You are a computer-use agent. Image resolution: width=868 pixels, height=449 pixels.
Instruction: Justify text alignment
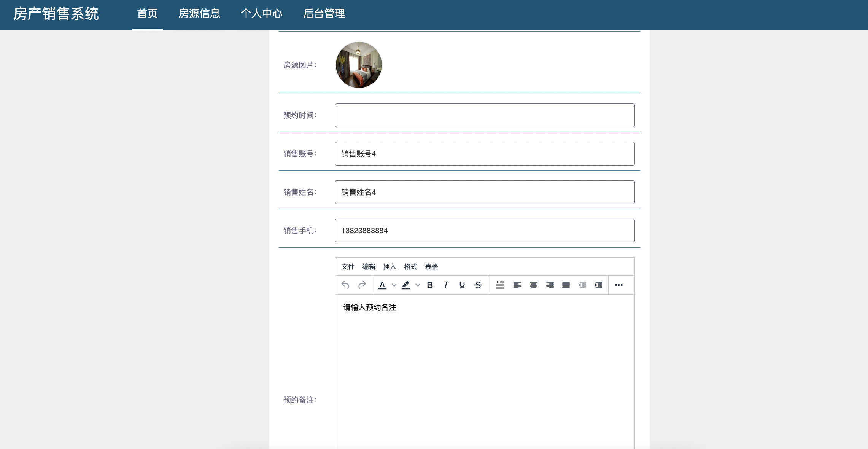[x=566, y=285]
